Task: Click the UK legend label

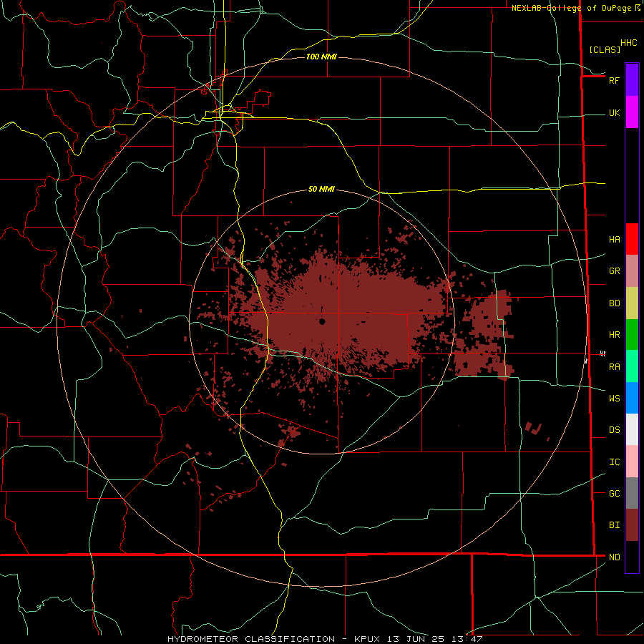Action: point(614,113)
